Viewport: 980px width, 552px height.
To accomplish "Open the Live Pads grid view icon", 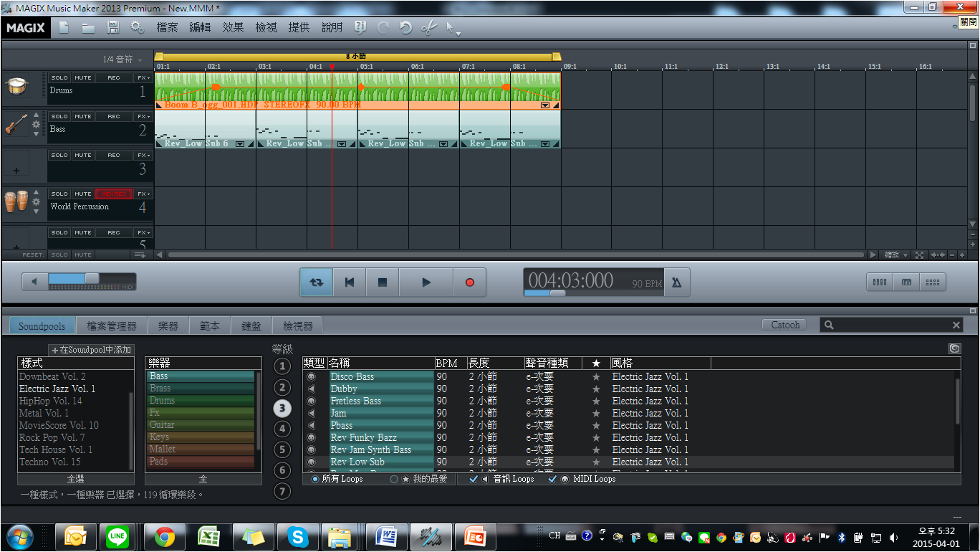I will tap(933, 282).
